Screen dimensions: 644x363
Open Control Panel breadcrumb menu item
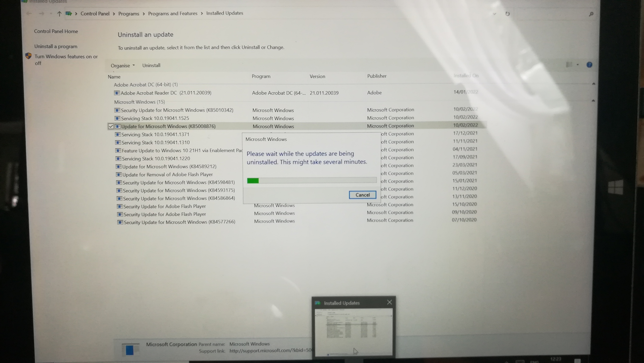95,13
